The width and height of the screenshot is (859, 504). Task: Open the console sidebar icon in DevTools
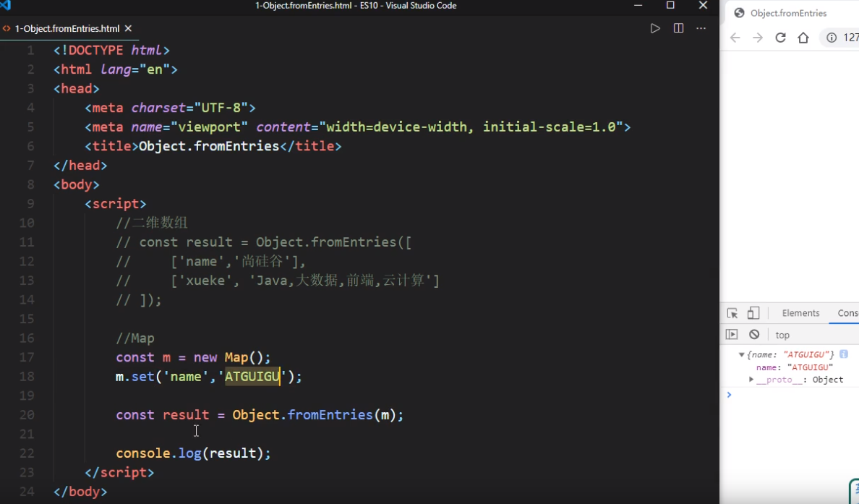tap(732, 334)
